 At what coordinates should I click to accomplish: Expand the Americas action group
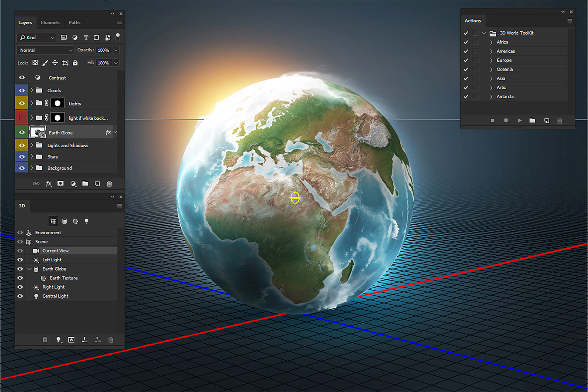coord(491,51)
